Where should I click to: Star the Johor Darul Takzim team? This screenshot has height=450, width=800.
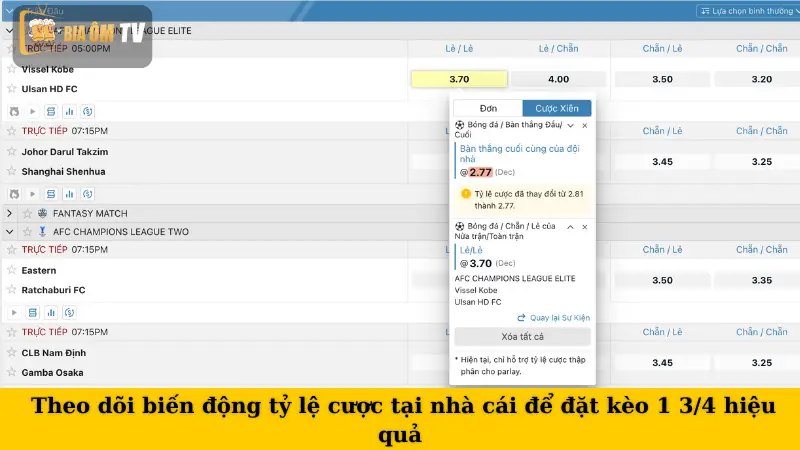click(12, 152)
